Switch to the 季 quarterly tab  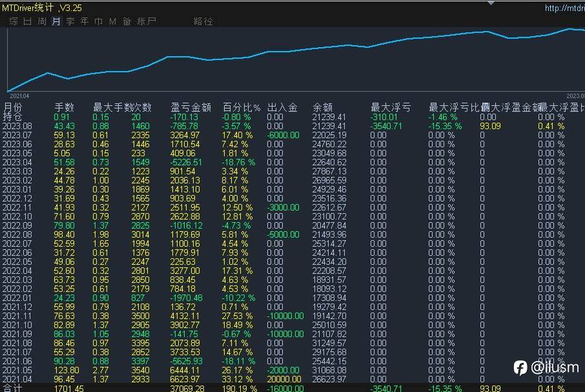tap(70, 21)
